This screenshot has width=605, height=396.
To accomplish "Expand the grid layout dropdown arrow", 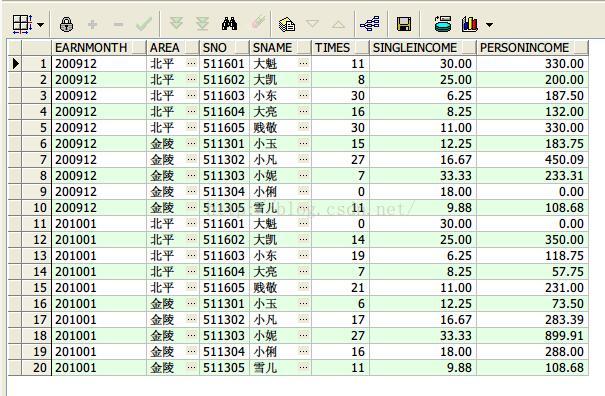I will click(x=41, y=25).
